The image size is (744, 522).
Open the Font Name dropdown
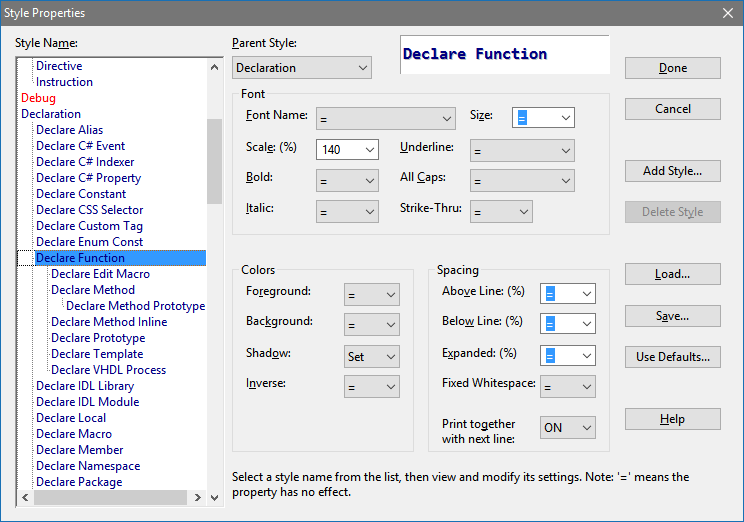point(385,118)
